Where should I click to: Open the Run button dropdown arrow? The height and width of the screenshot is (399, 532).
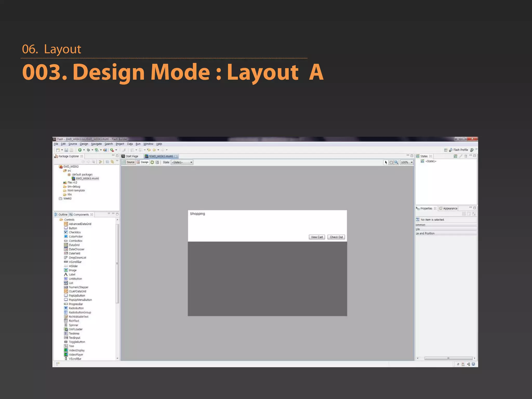coord(84,150)
